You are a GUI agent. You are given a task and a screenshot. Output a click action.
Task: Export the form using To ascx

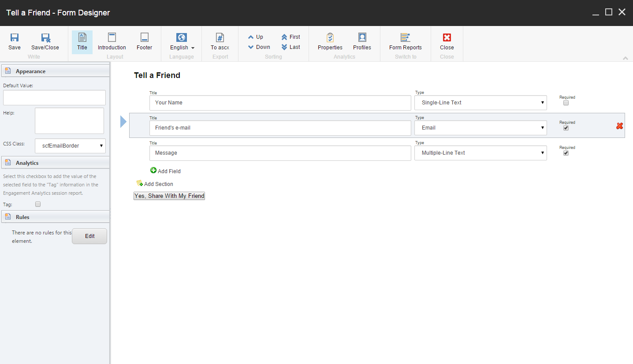coord(220,42)
